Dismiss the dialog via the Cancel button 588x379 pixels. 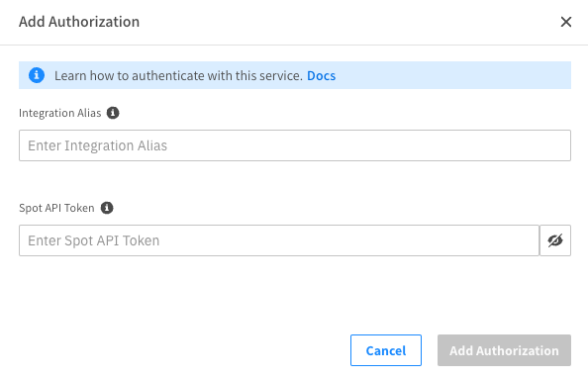point(386,350)
